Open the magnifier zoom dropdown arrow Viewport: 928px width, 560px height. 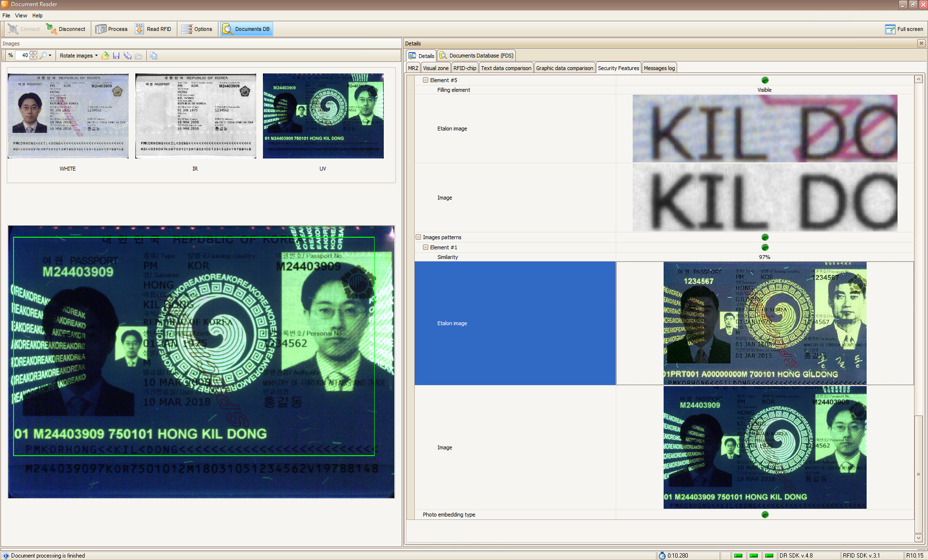50,56
